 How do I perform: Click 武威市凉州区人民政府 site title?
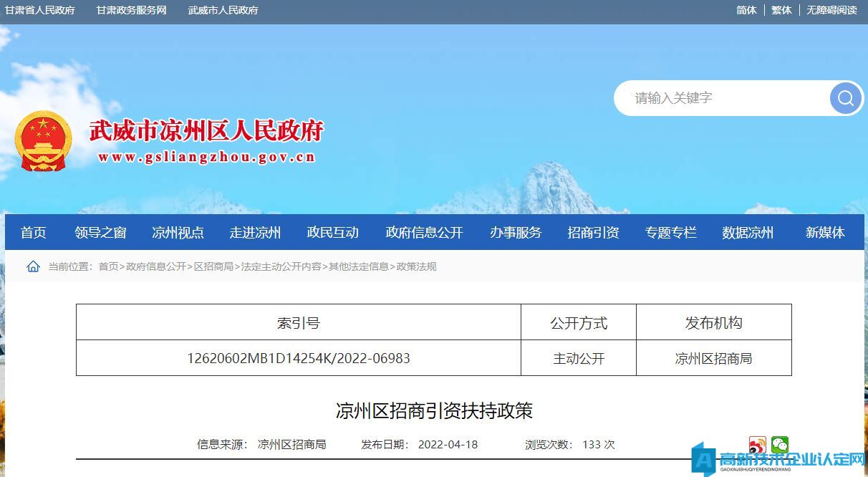206,131
